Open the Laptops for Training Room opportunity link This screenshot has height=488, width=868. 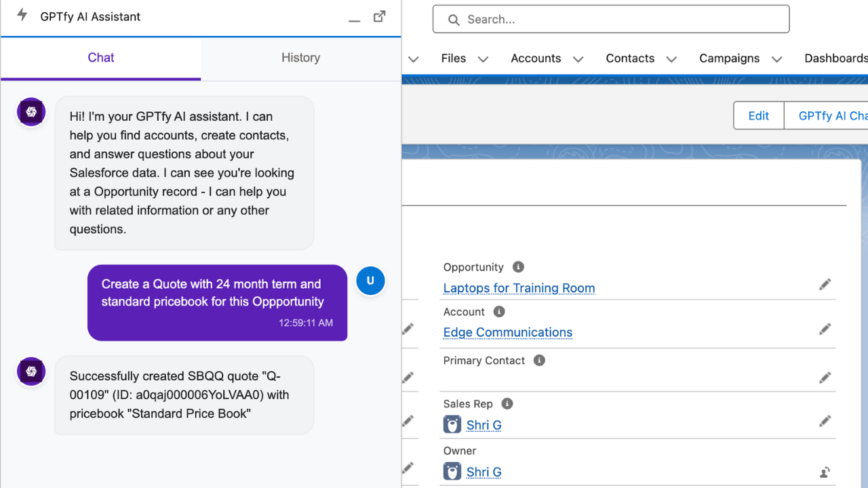pos(518,288)
